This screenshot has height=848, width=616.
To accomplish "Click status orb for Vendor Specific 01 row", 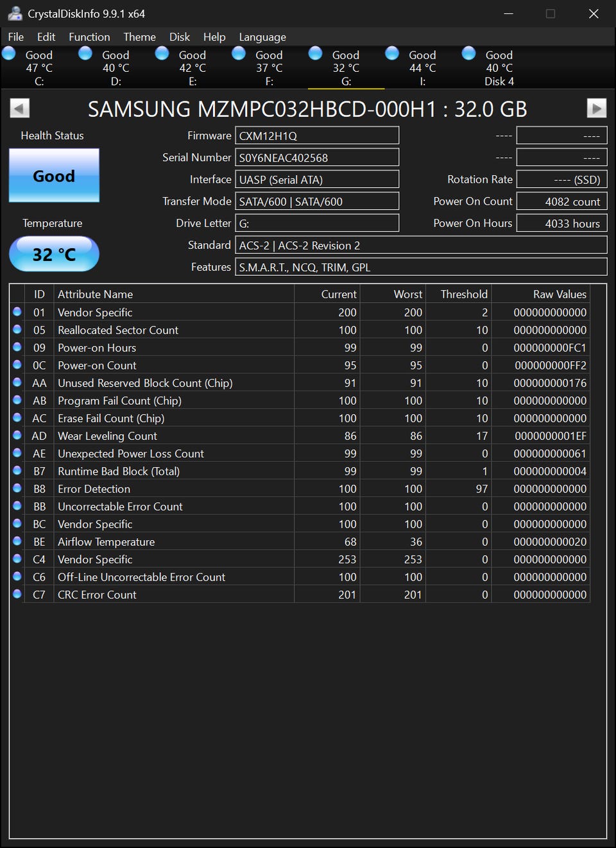I will (x=17, y=312).
